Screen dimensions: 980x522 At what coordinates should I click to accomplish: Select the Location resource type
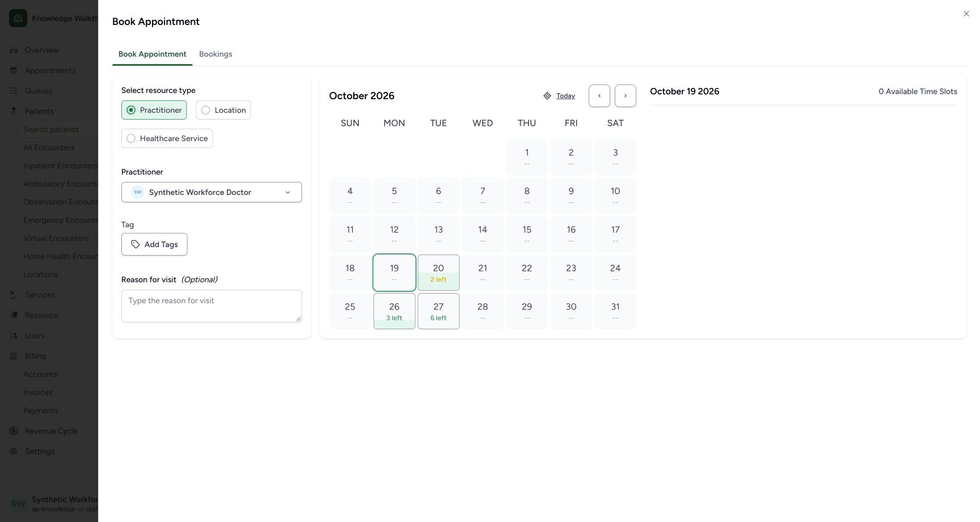pos(223,110)
